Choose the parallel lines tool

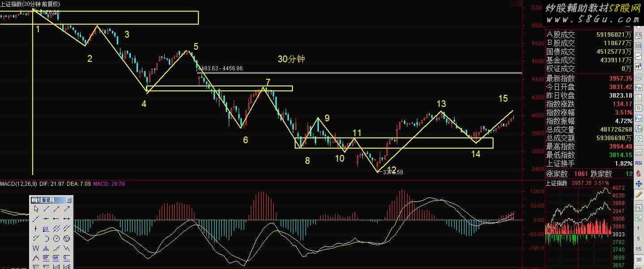coord(56,228)
